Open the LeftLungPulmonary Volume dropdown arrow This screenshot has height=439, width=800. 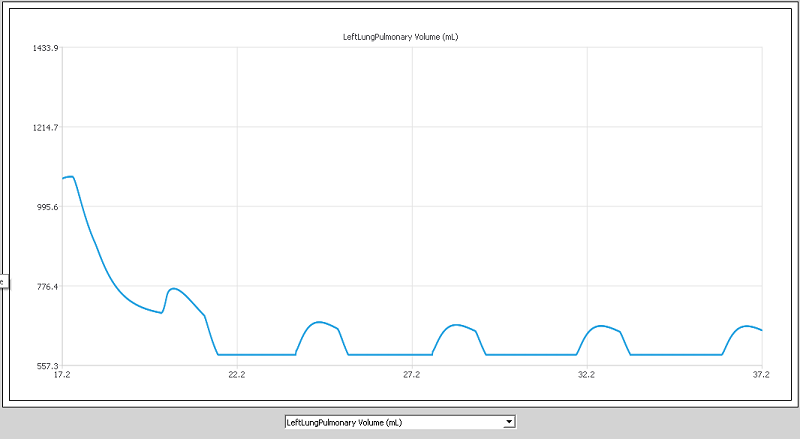click(x=509, y=422)
